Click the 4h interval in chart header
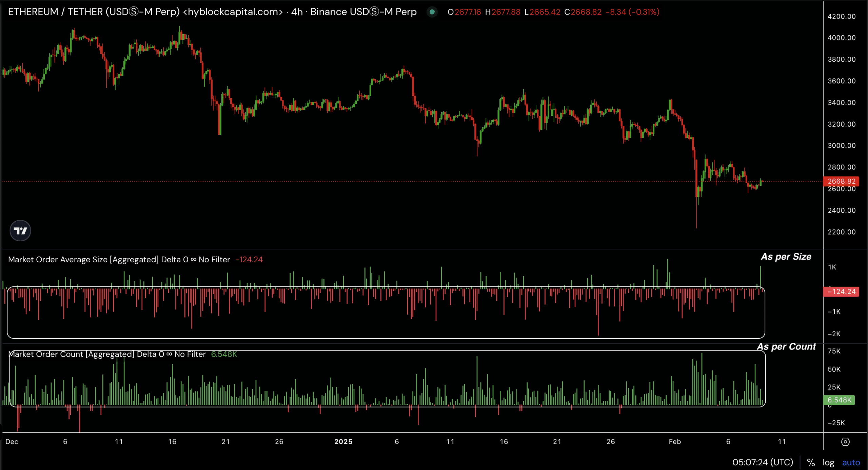This screenshot has height=470, width=868. [x=297, y=12]
